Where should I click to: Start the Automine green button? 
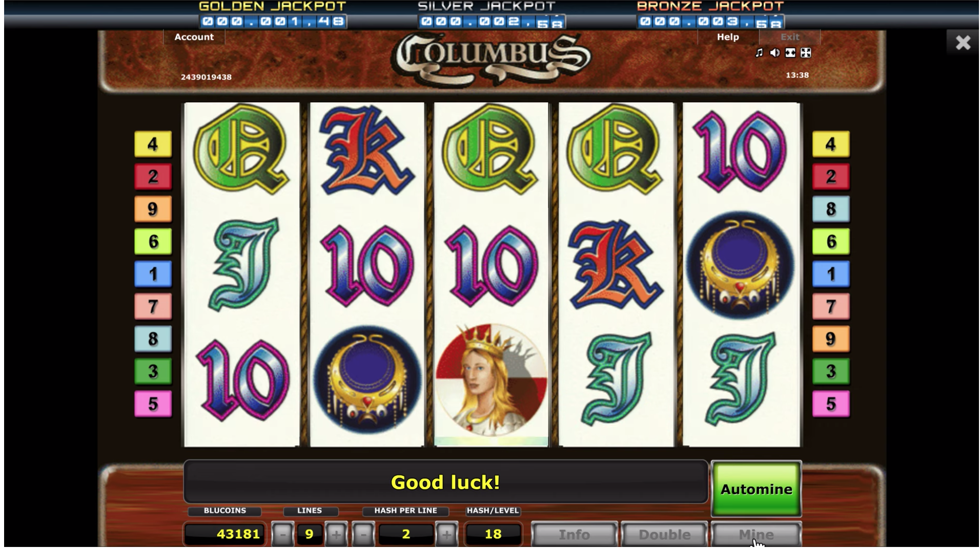[x=757, y=489]
